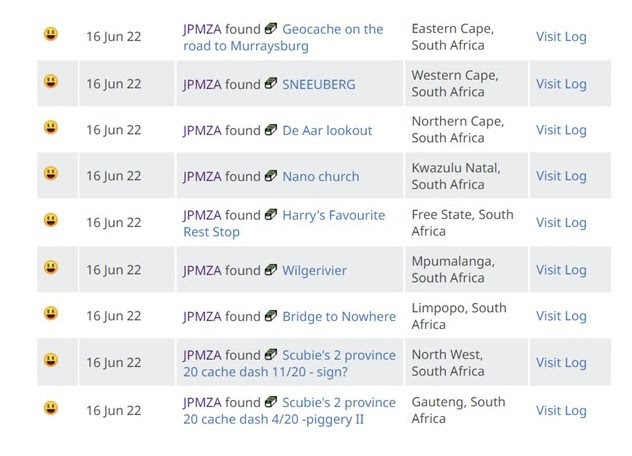The width and height of the screenshot is (632, 456).
Task: Click the geocache icon before Wilgerivier
Action: click(271, 270)
